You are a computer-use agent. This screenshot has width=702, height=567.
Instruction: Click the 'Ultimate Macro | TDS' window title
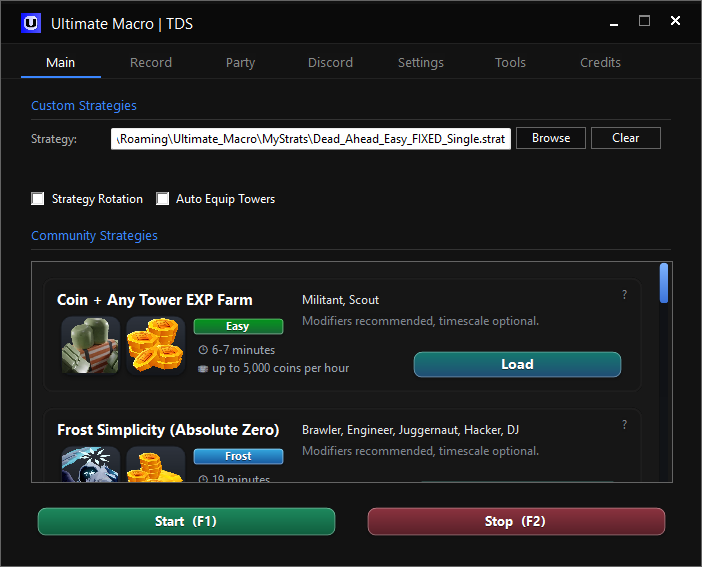[122, 24]
